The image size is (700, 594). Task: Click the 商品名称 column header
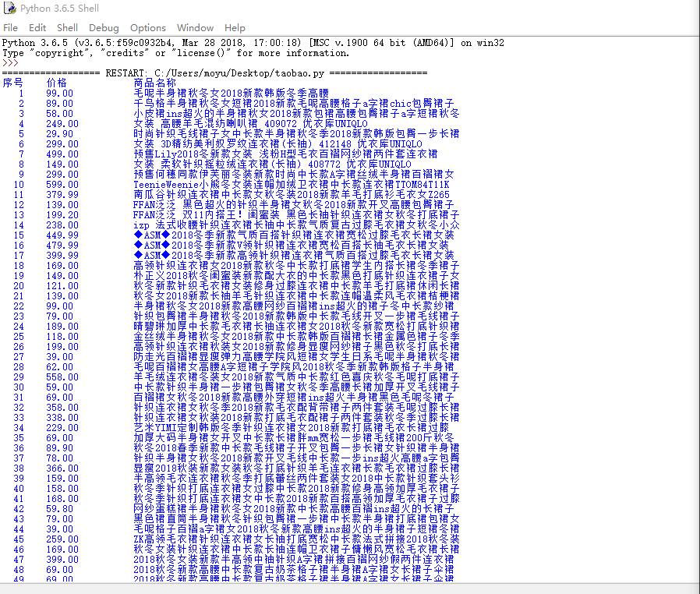click(155, 83)
